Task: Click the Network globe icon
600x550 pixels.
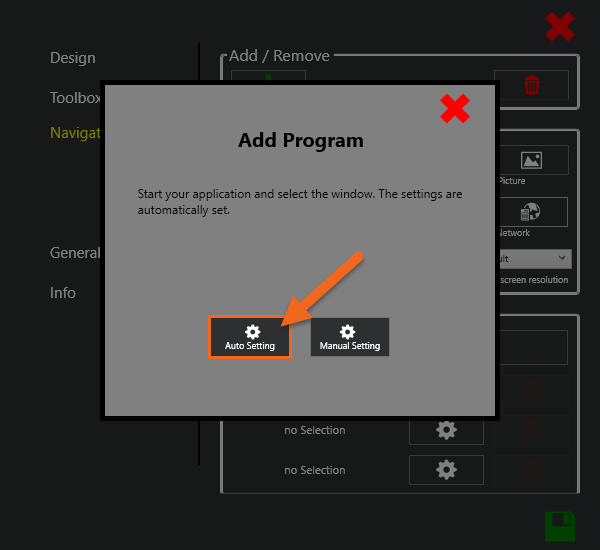Action: pyautogui.click(x=532, y=212)
